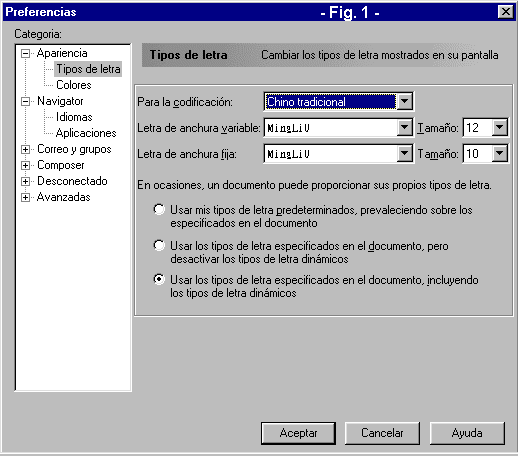This screenshot has height=456, width=518.
Task: Select option to disable dynamic fonts
Action: click(x=159, y=246)
